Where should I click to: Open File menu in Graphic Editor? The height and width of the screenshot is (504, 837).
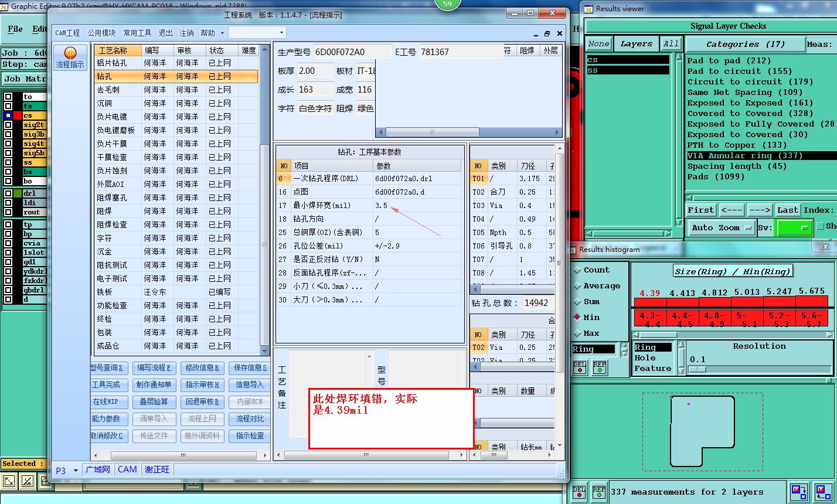pyautogui.click(x=15, y=29)
